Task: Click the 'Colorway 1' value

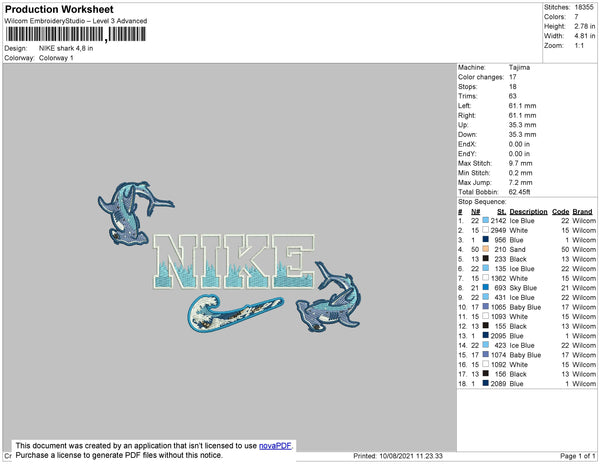Action: click(x=56, y=58)
